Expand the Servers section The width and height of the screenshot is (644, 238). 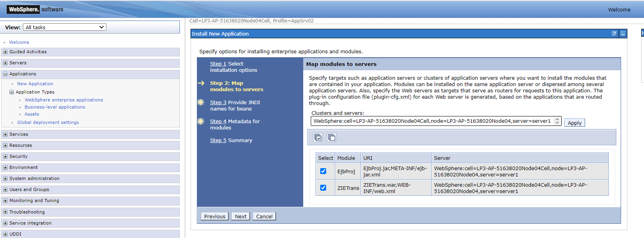coord(5,63)
